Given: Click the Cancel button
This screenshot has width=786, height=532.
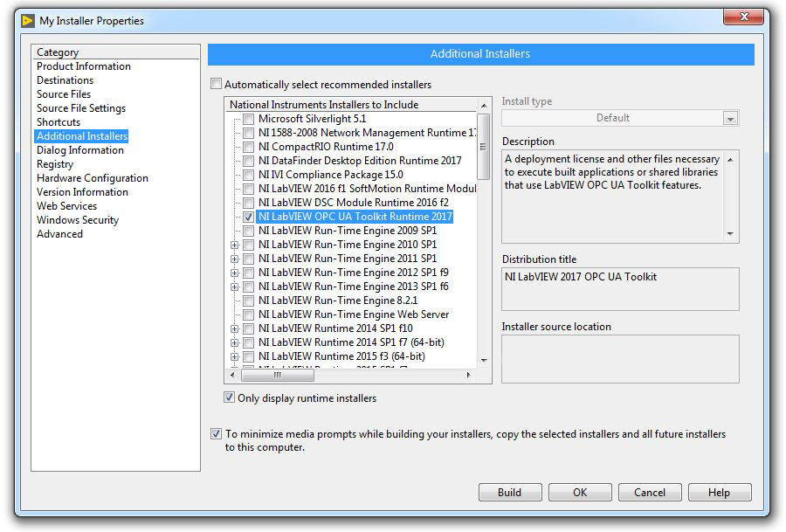Looking at the screenshot, I should click(650, 493).
